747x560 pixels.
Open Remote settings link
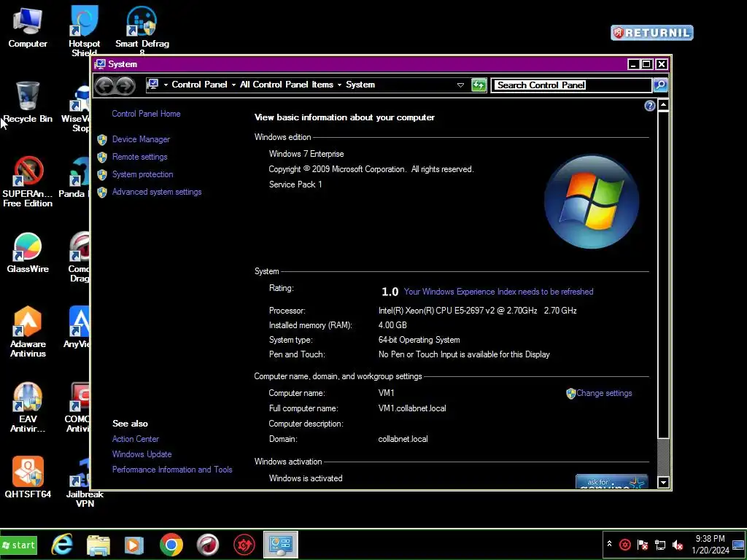pyautogui.click(x=139, y=157)
